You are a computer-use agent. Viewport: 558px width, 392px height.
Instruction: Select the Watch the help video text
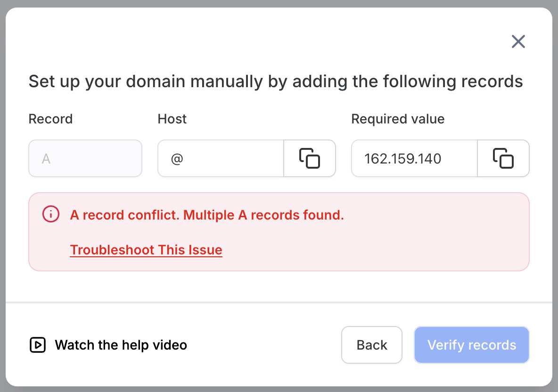click(121, 345)
